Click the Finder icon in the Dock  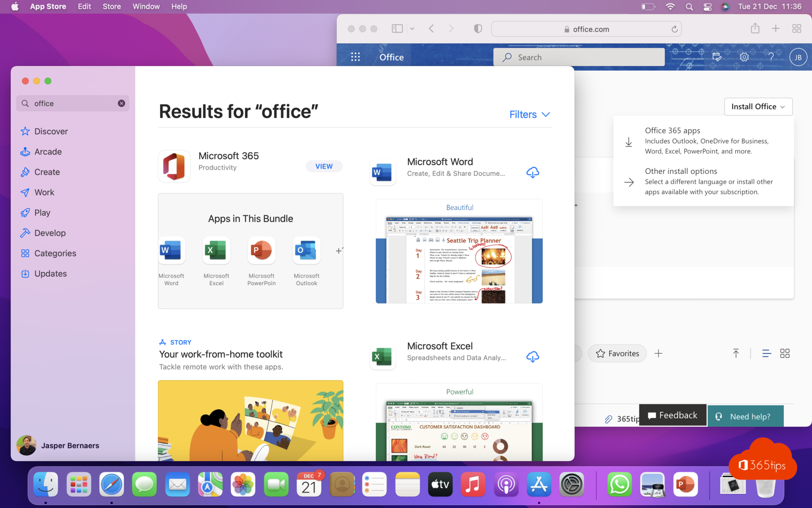point(46,485)
